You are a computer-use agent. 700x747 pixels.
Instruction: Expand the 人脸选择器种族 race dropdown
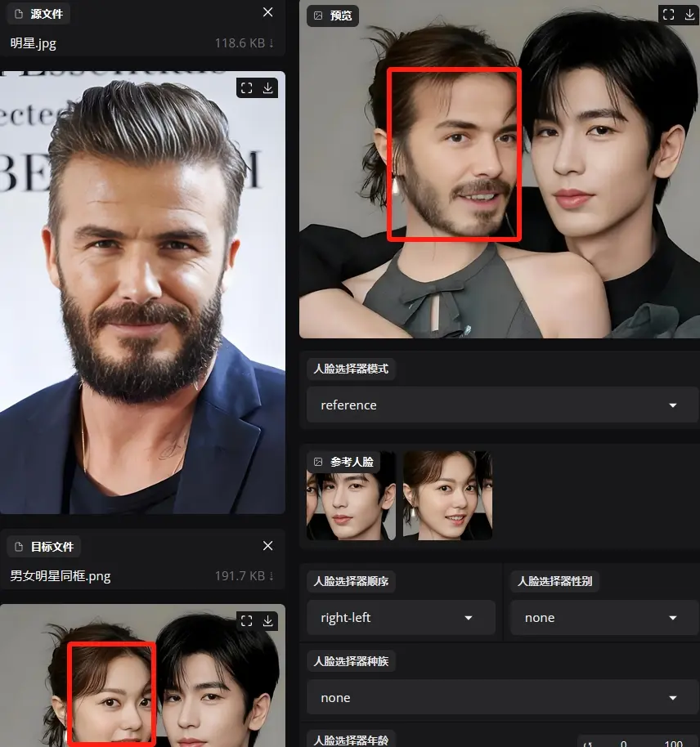point(499,698)
